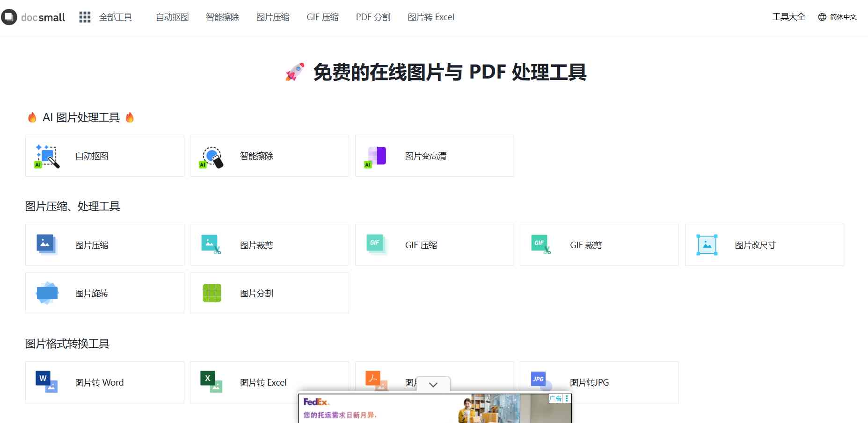Image resolution: width=868 pixels, height=423 pixels.
Task: Click the 自动抠图 AI tool icon
Action: (47, 156)
